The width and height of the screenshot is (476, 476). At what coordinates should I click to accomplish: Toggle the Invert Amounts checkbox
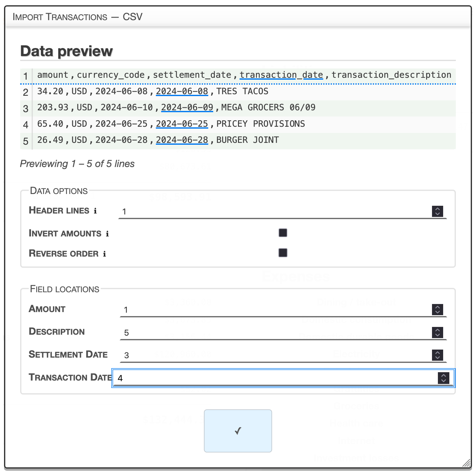[283, 233]
